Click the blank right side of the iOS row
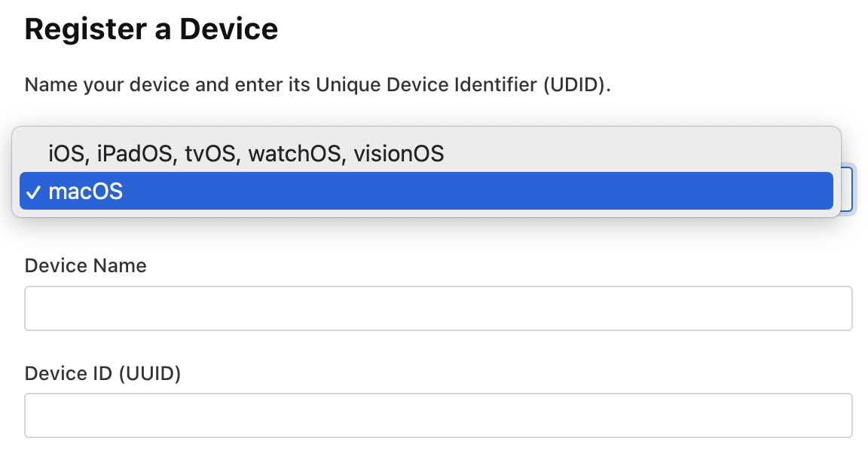868x463 pixels. [640, 154]
